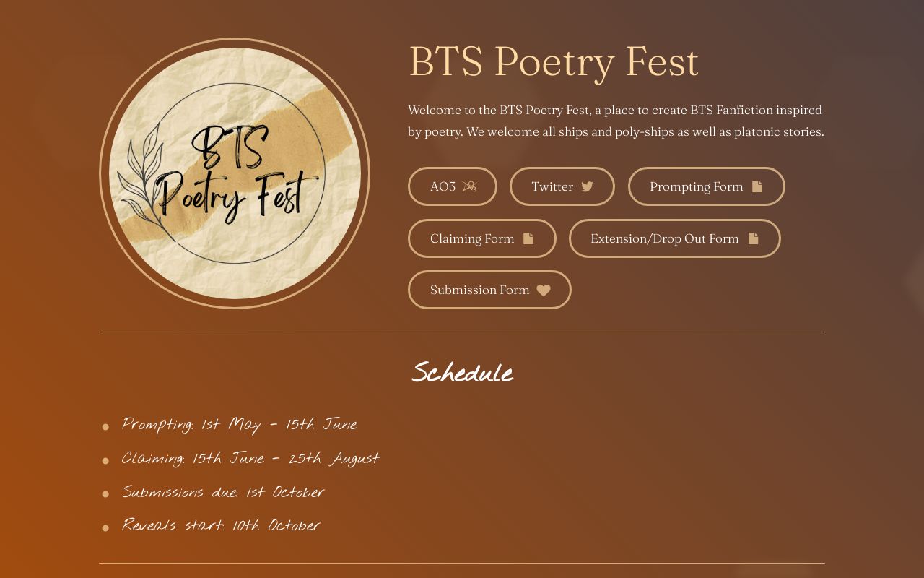Click the Claiming Form document icon

click(528, 238)
